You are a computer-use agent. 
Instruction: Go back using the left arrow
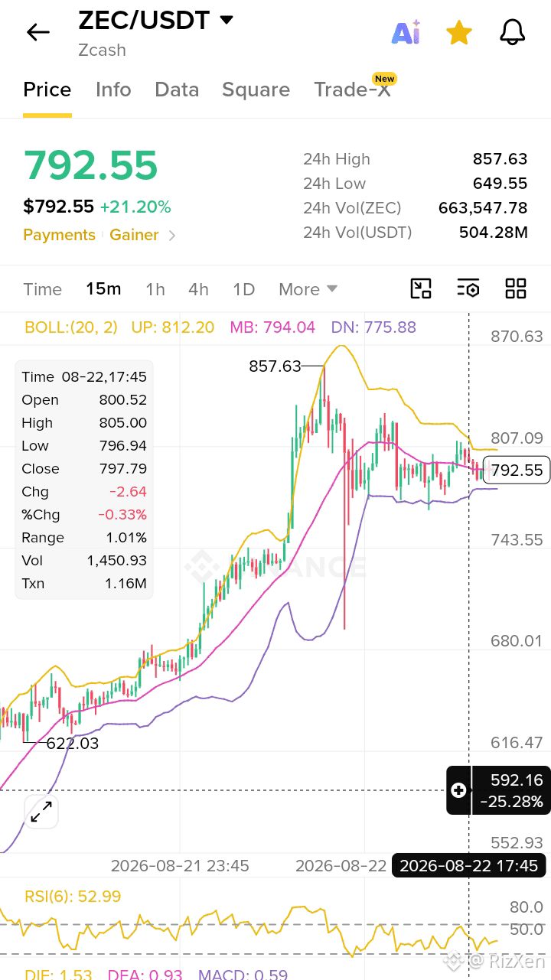click(37, 32)
